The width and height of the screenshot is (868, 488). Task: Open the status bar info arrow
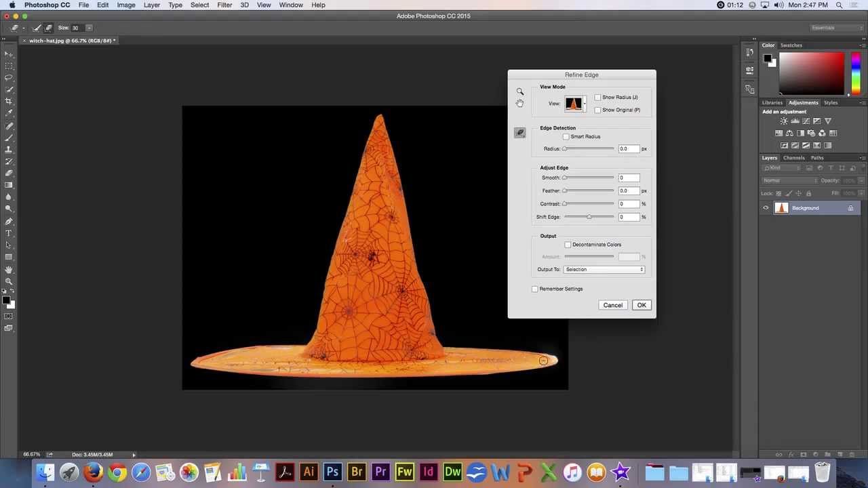134,455
